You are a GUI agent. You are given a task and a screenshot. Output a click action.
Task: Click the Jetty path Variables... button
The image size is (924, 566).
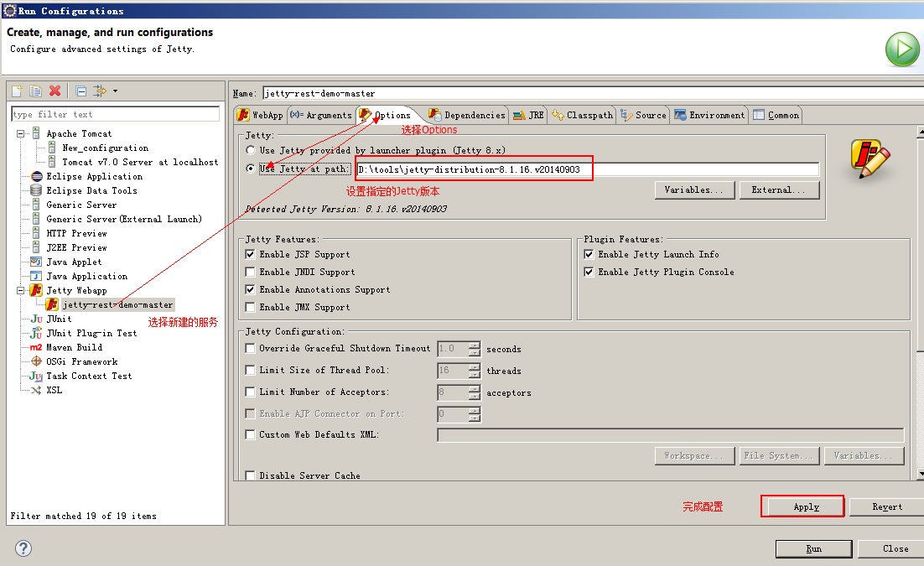pos(695,190)
